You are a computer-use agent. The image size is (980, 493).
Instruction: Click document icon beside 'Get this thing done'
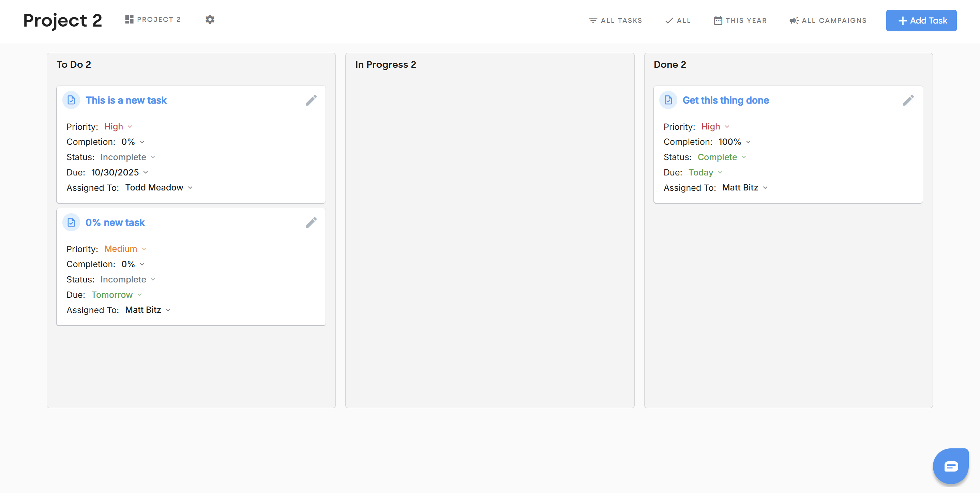click(668, 101)
